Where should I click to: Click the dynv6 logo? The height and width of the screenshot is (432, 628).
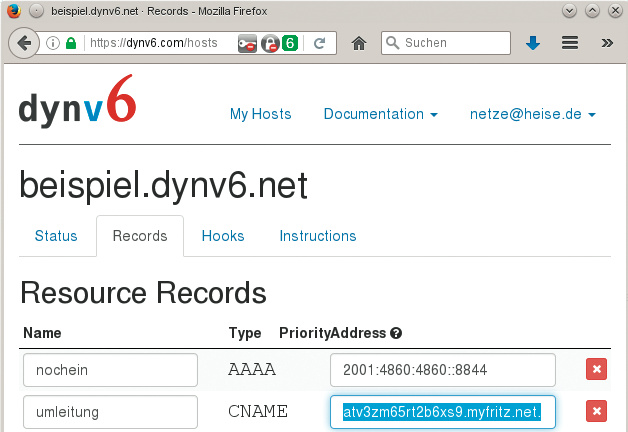(77, 101)
